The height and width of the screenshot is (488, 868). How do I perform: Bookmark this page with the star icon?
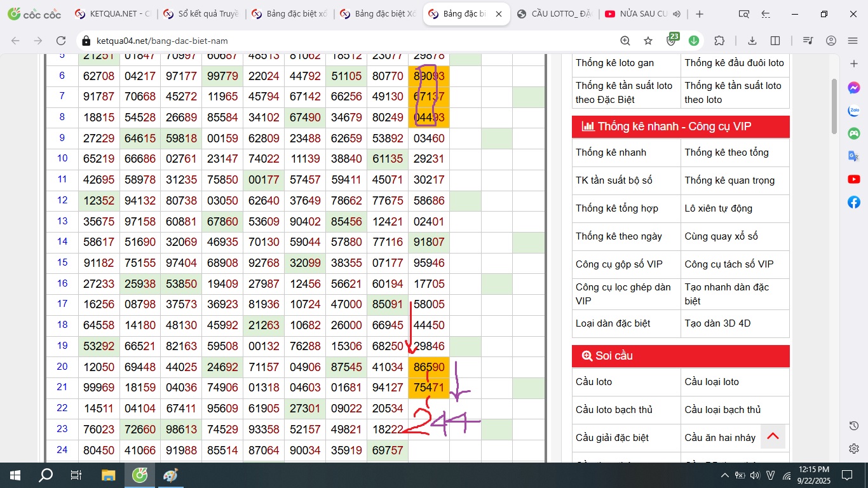tap(648, 41)
